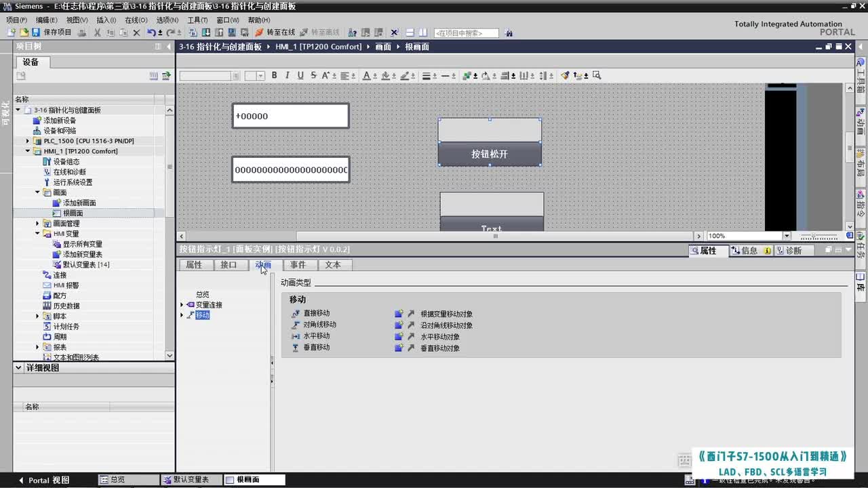This screenshot has width=868, height=488.
Task: Click the fill color bucket icon
Action: 385,75
